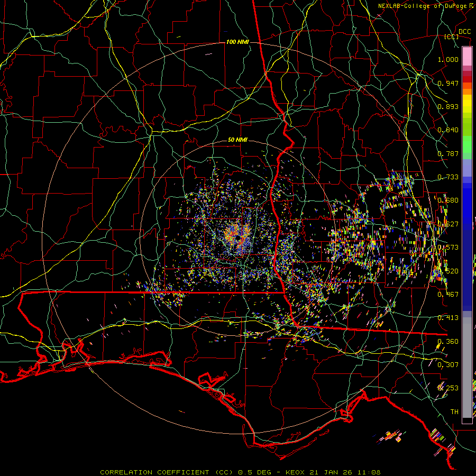Click the [CC] legend heading
This screenshot has width=476, height=476.
(x=451, y=36)
